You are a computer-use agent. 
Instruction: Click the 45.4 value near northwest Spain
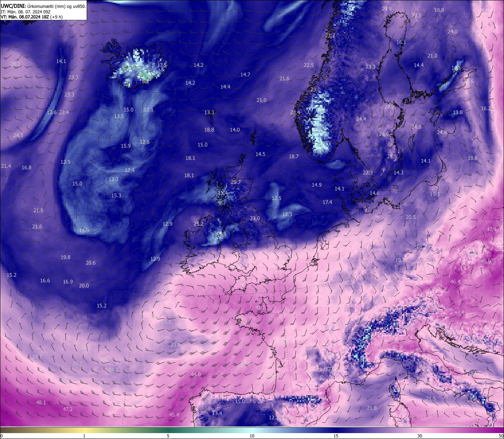(174, 415)
